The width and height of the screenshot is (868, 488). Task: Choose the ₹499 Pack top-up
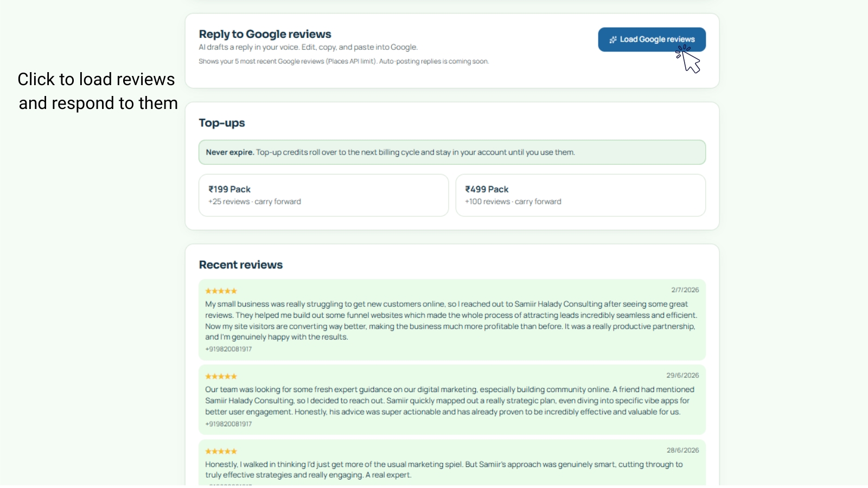[x=580, y=195]
